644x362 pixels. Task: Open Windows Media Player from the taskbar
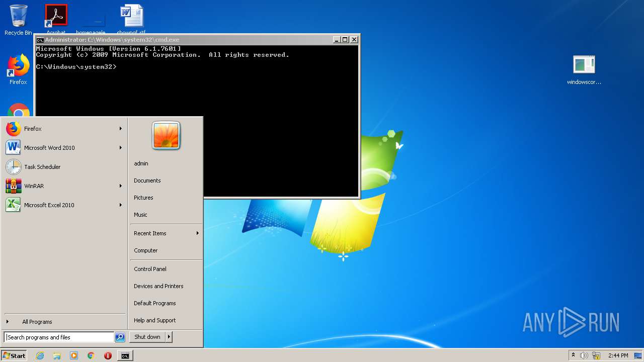pos(74,355)
